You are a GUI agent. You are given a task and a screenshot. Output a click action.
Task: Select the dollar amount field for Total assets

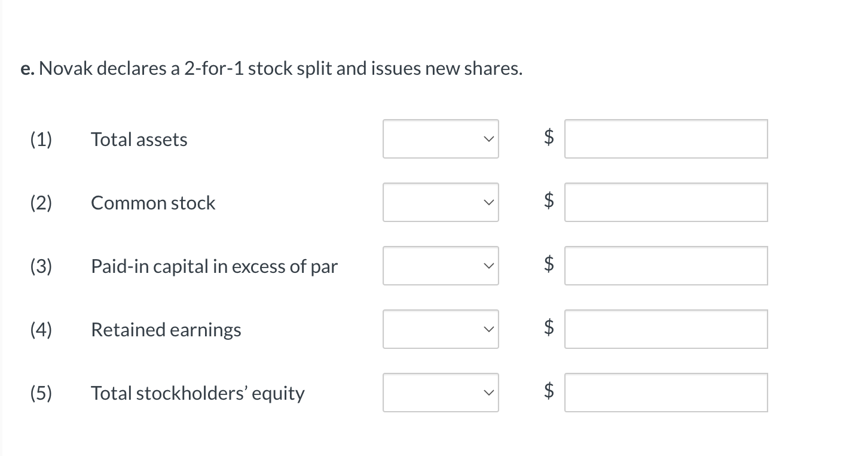tap(666, 139)
